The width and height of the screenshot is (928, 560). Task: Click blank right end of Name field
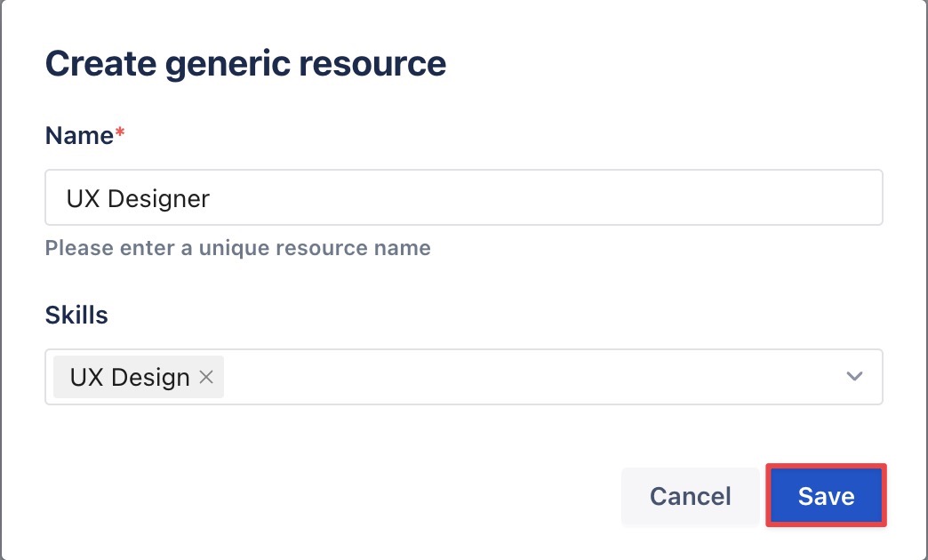coord(800,197)
